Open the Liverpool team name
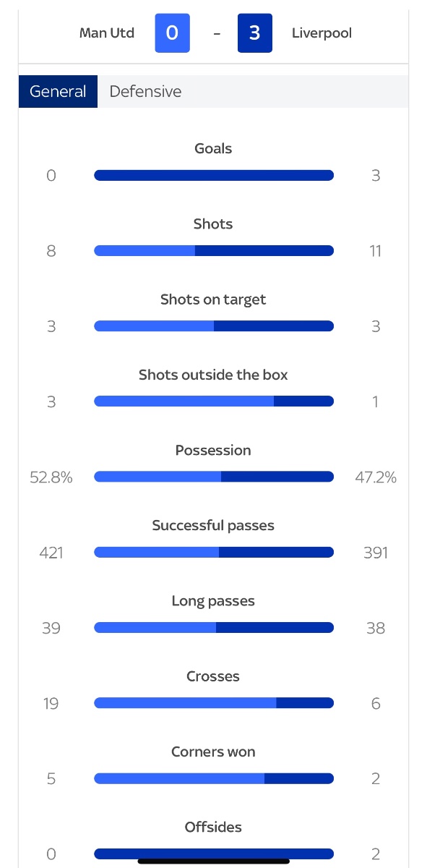Screen dimensions: 427x868 coord(322,33)
